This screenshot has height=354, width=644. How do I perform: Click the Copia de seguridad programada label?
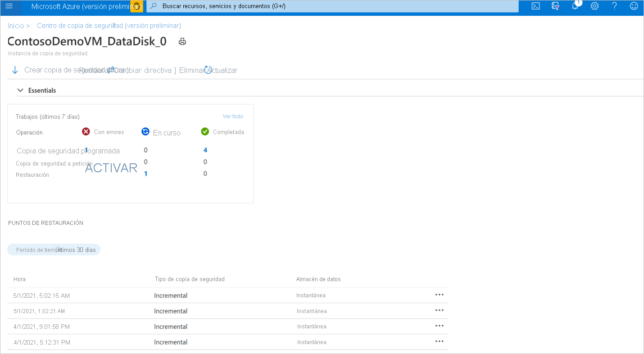click(x=68, y=151)
